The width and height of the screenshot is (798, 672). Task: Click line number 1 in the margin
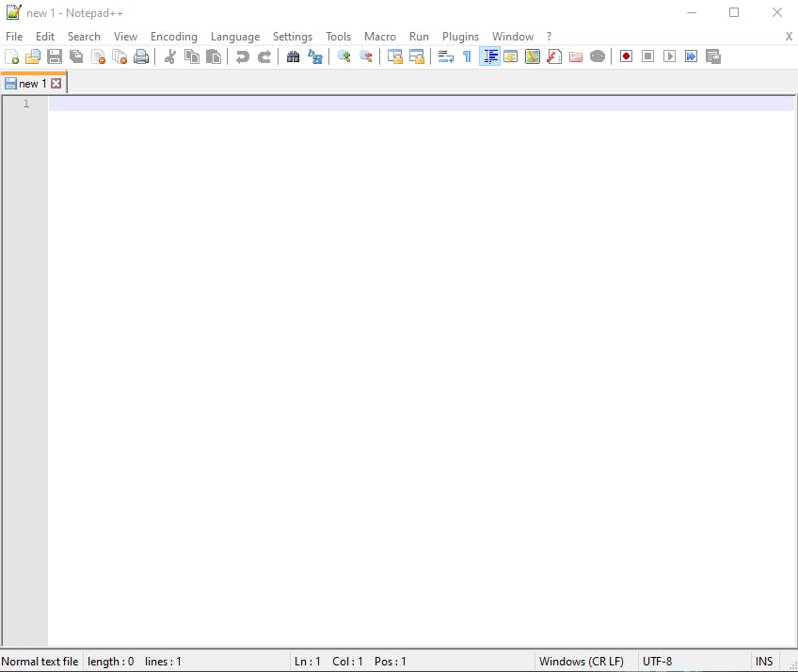click(x=26, y=104)
